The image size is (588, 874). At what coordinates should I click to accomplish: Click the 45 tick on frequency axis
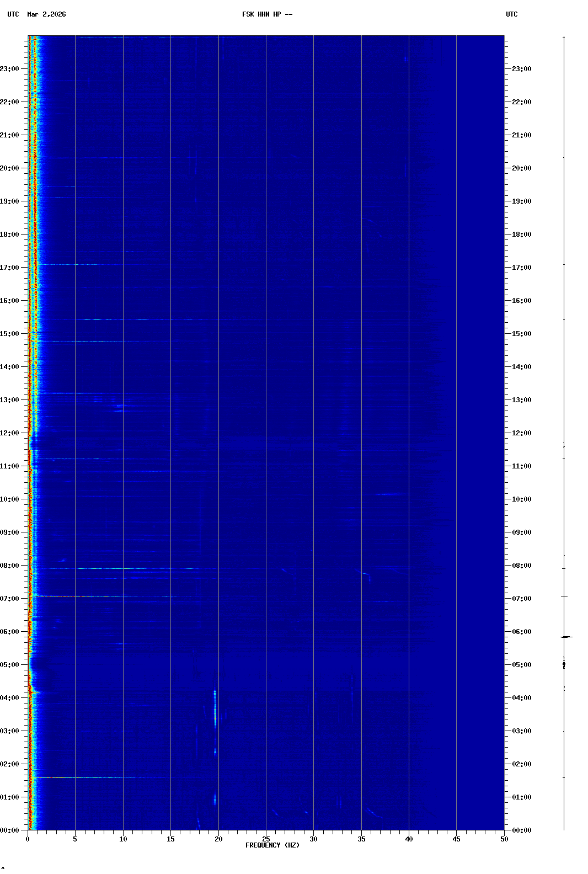point(457,839)
